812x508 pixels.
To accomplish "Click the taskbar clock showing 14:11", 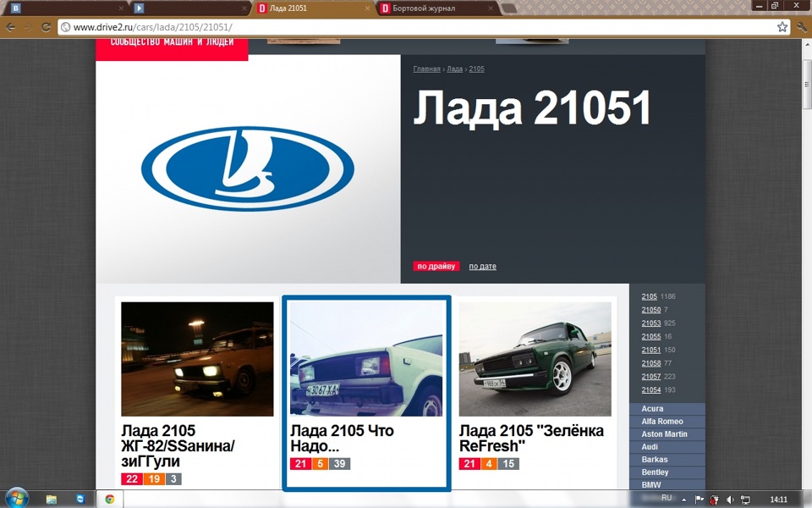I will pos(778,500).
